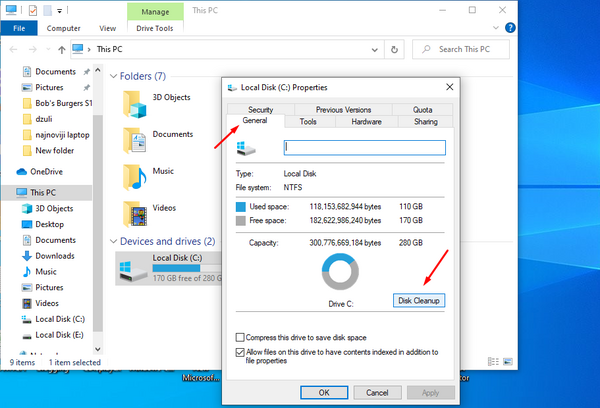This screenshot has width=600, height=408.
Task: Switch to the Quota tab
Action: [x=422, y=109]
